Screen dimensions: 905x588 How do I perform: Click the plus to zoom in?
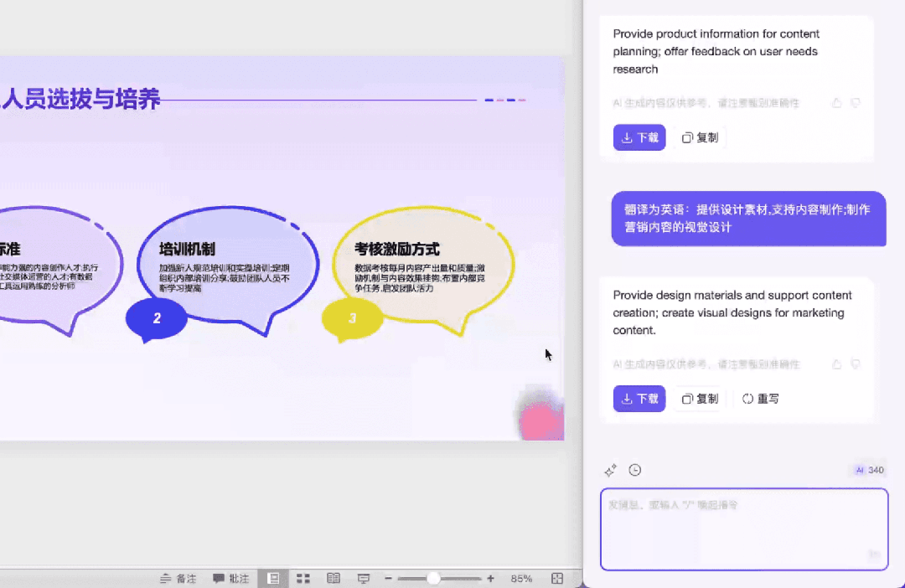click(490, 578)
